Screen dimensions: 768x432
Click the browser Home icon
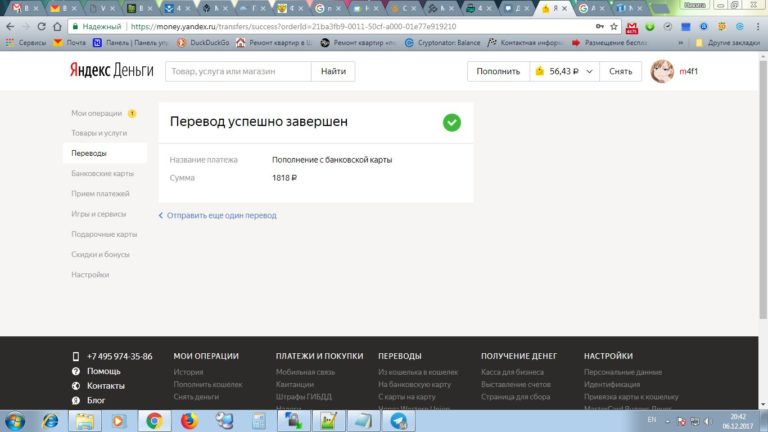coord(57,26)
